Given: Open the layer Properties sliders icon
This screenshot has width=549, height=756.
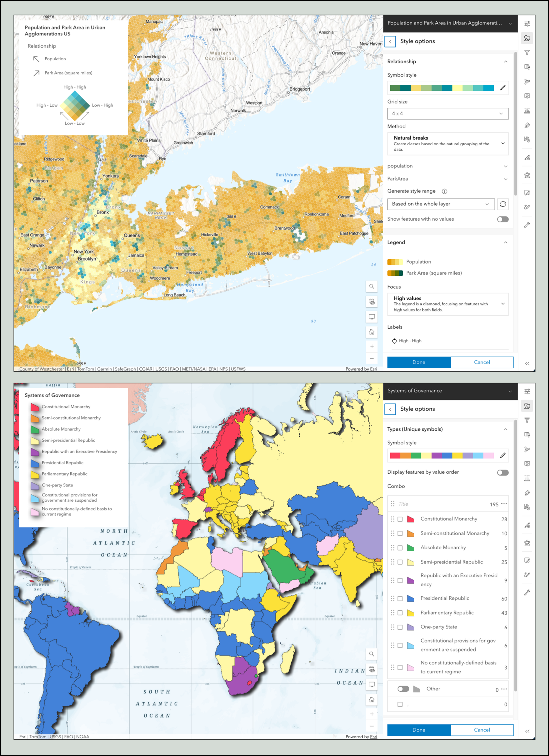Looking at the screenshot, I should (x=527, y=23).
